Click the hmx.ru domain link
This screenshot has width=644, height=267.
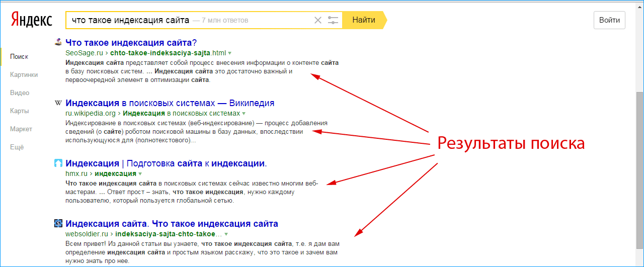point(76,174)
